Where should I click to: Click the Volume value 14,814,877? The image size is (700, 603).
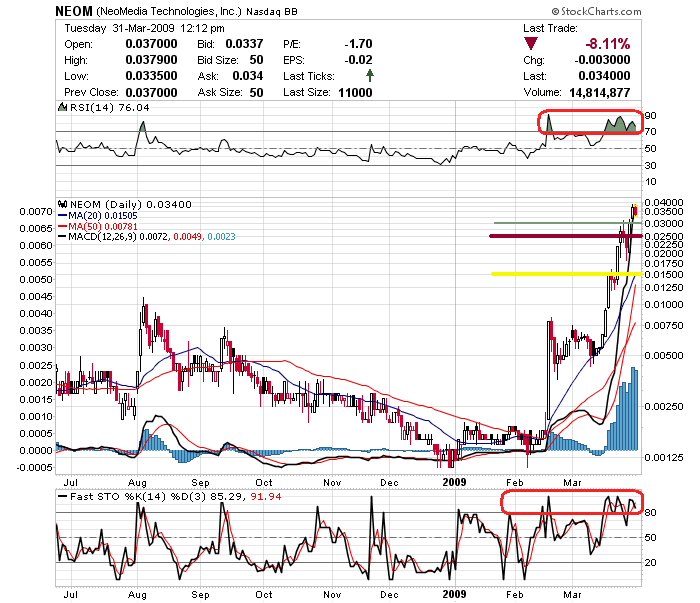point(600,92)
